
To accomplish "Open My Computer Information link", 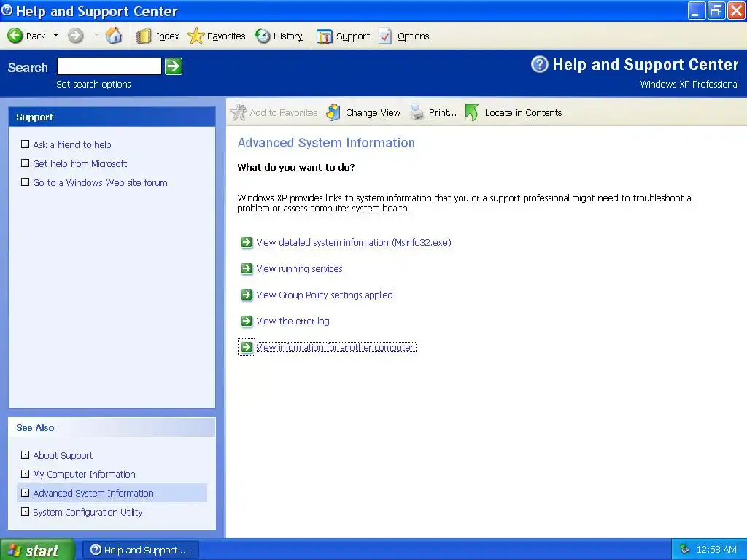I will click(84, 474).
